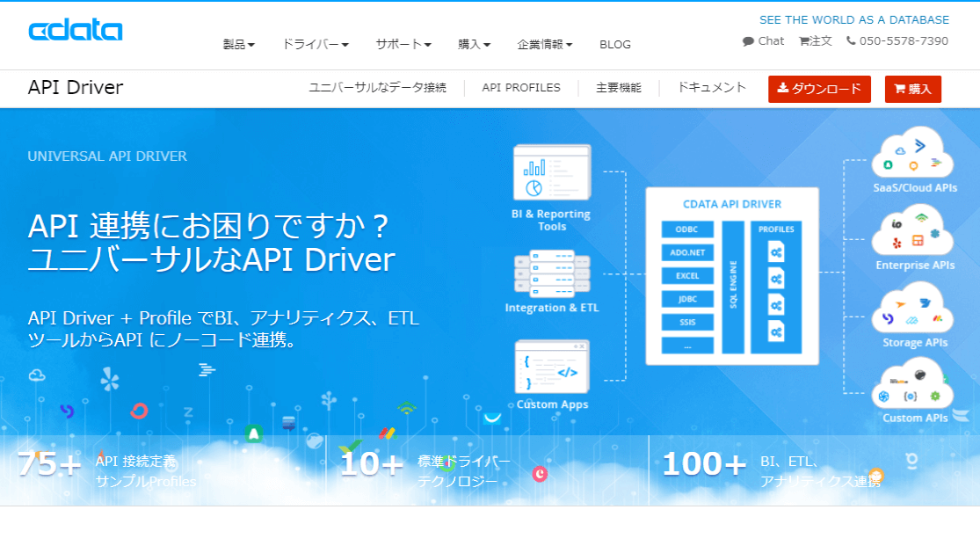Screen dimensions: 980x546
Task: Go to the 主要機能 section
Action: [619, 88]
